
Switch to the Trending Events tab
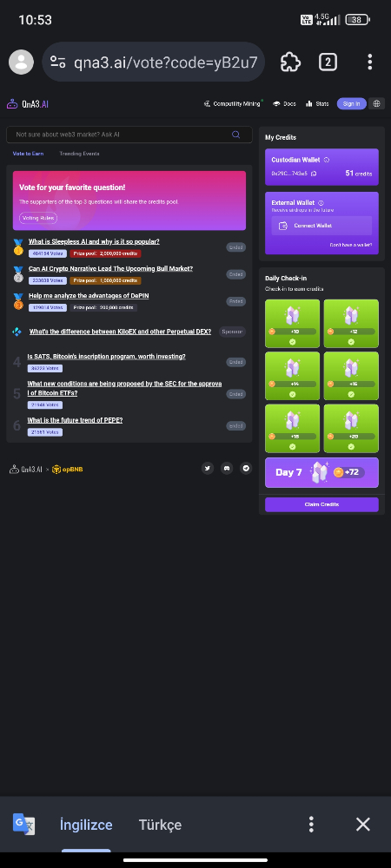click(x=79, y=154)
